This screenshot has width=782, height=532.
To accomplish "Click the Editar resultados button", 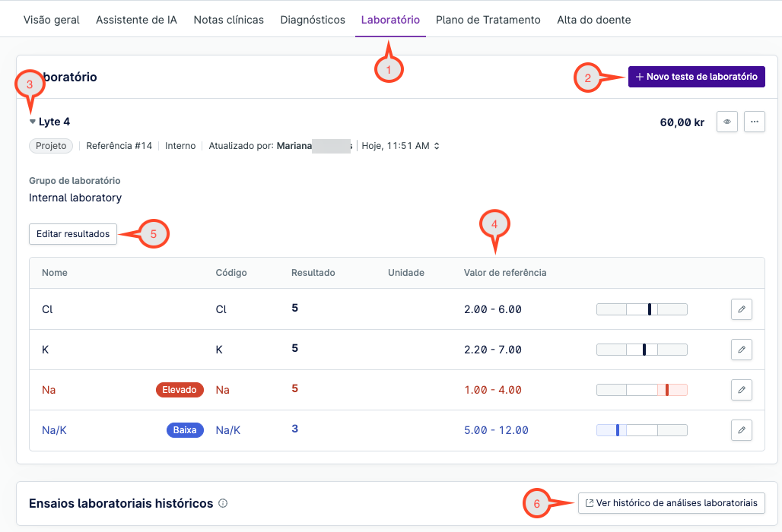I will point(73,234).
